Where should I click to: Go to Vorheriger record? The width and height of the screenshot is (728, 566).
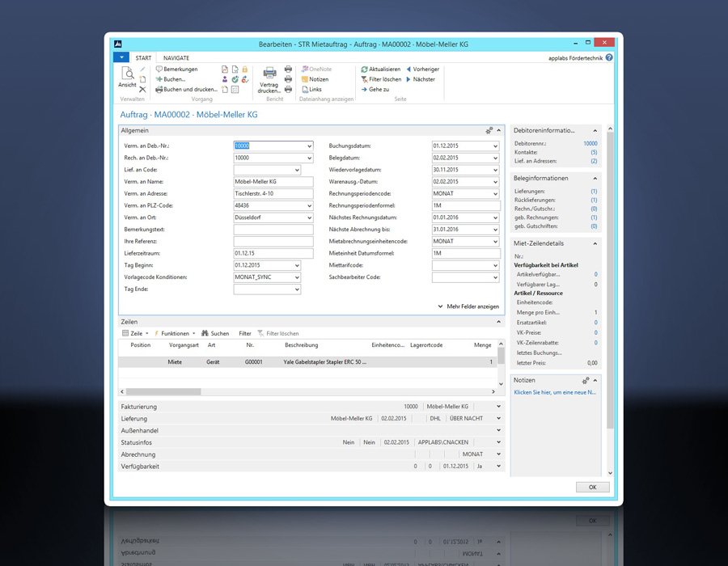point(422,69)
